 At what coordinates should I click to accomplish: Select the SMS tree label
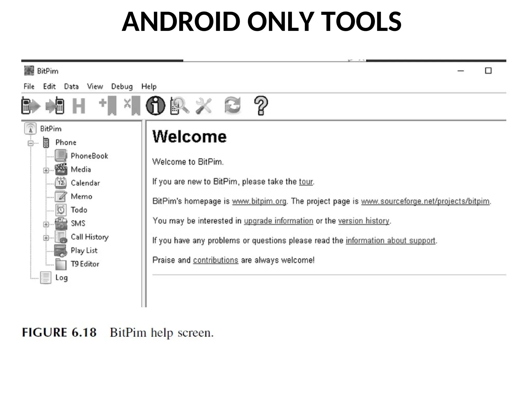pyautogui.click(x=78, y=223)
